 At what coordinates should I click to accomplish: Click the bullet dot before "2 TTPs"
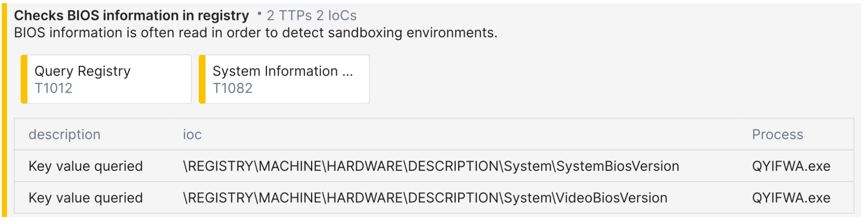click(259, 14)
